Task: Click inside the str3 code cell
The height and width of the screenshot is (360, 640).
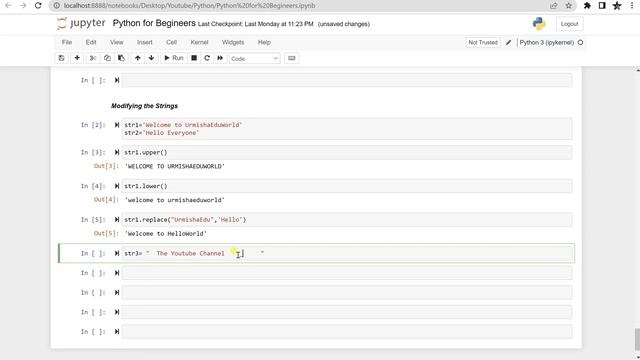Action: pos(347,253)
